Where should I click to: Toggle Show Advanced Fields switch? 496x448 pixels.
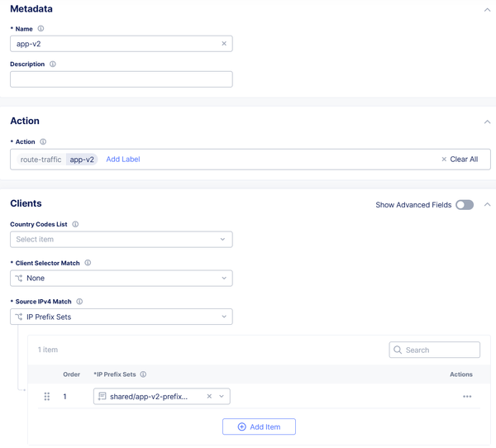[465, 205]
